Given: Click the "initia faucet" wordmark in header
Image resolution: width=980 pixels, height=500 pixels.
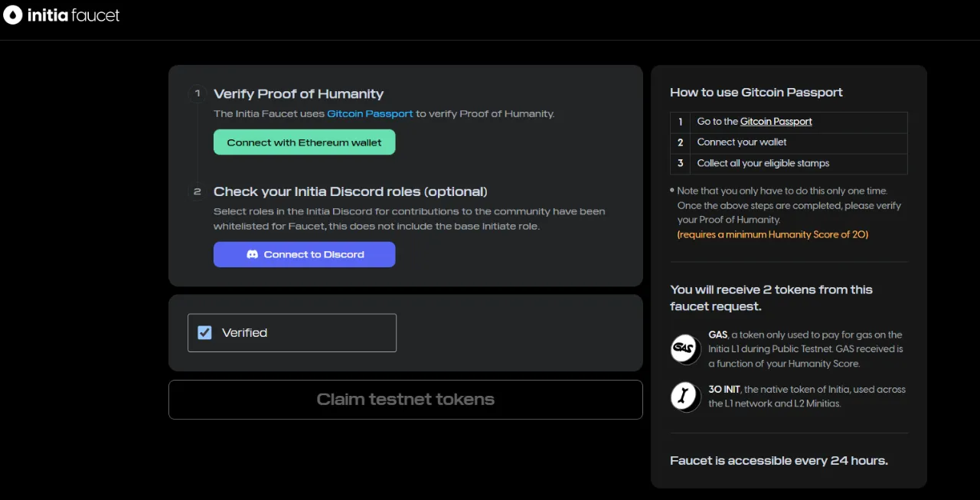Looking at the screenshot, I should (x=73, y=15).
